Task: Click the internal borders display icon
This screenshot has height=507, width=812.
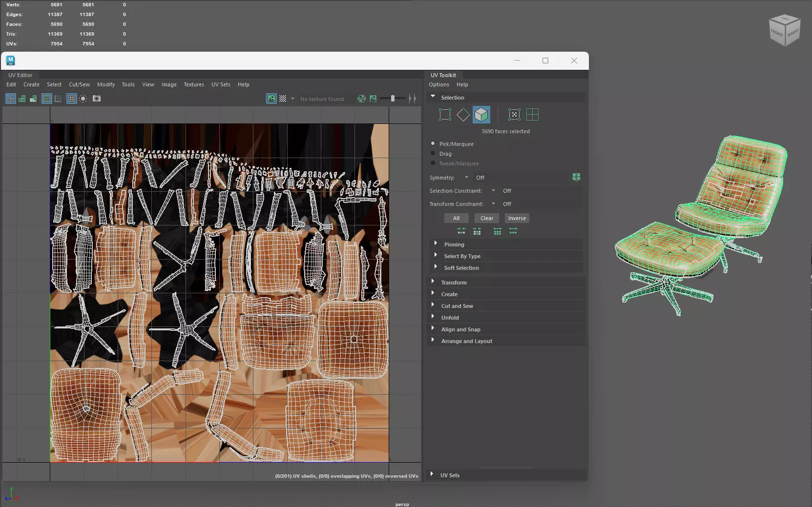Action: [58, 99]
